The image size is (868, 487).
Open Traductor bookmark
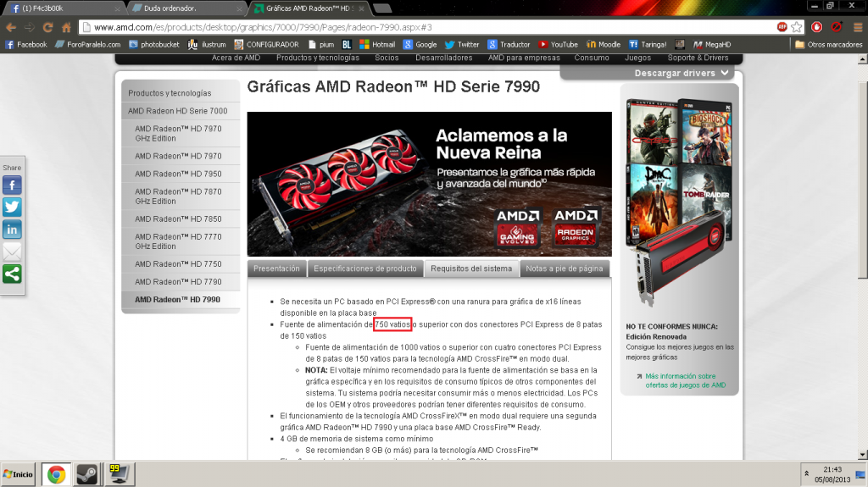tap(509, 44)
